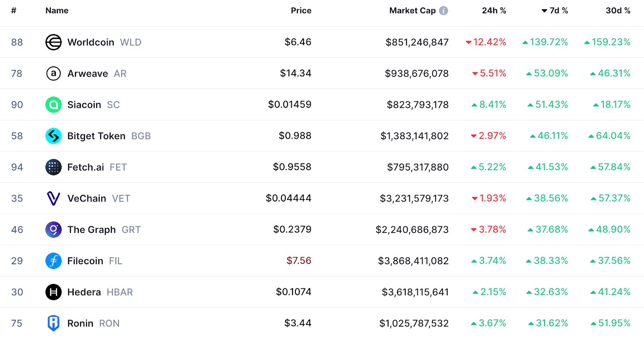Screen dimensions: 644x337
Task: Open the Arweave coin page link
Action: [88, 74]
